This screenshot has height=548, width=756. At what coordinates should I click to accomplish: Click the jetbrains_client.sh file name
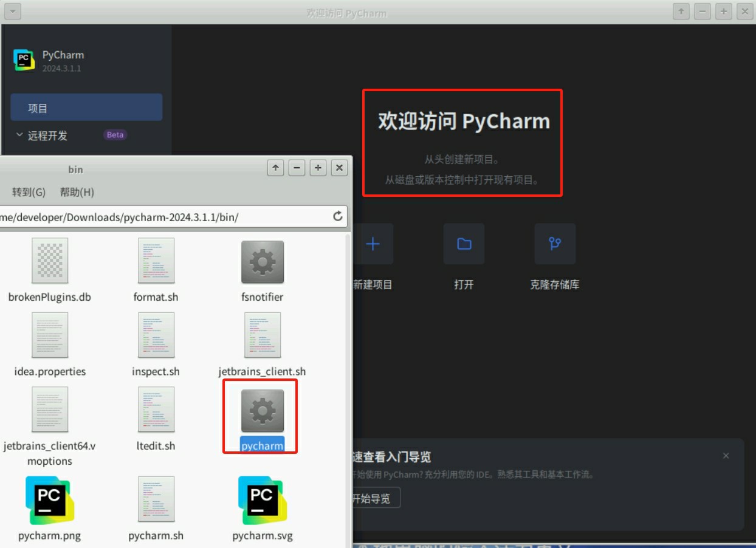tap(263, 371)
